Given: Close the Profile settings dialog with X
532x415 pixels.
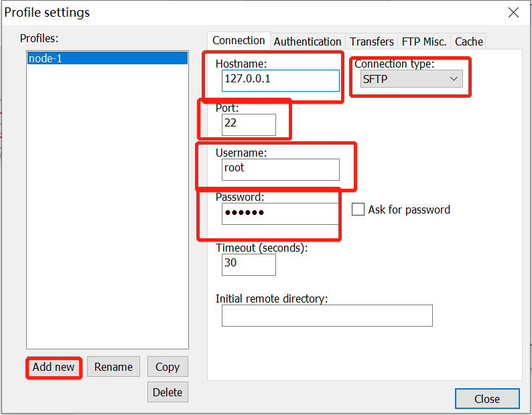Looking at the screenshot, I should (x=513, y=13).
